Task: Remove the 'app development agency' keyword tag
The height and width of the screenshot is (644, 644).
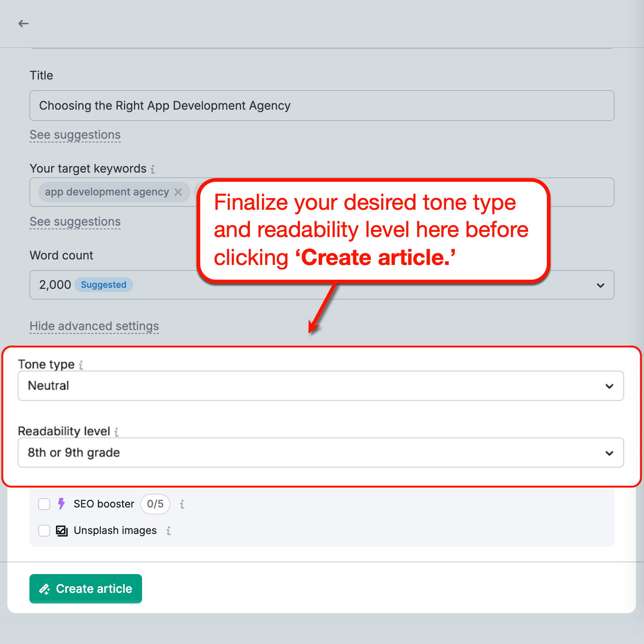Action: 178,192
